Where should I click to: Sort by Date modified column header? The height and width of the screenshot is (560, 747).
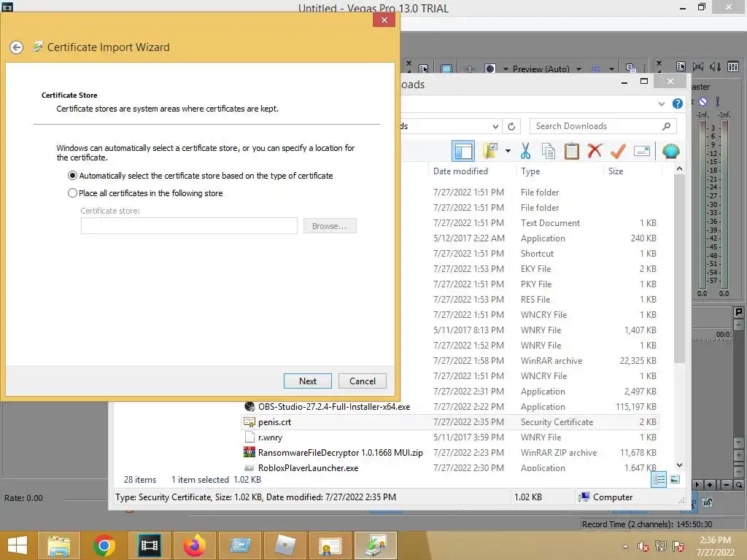461,171
